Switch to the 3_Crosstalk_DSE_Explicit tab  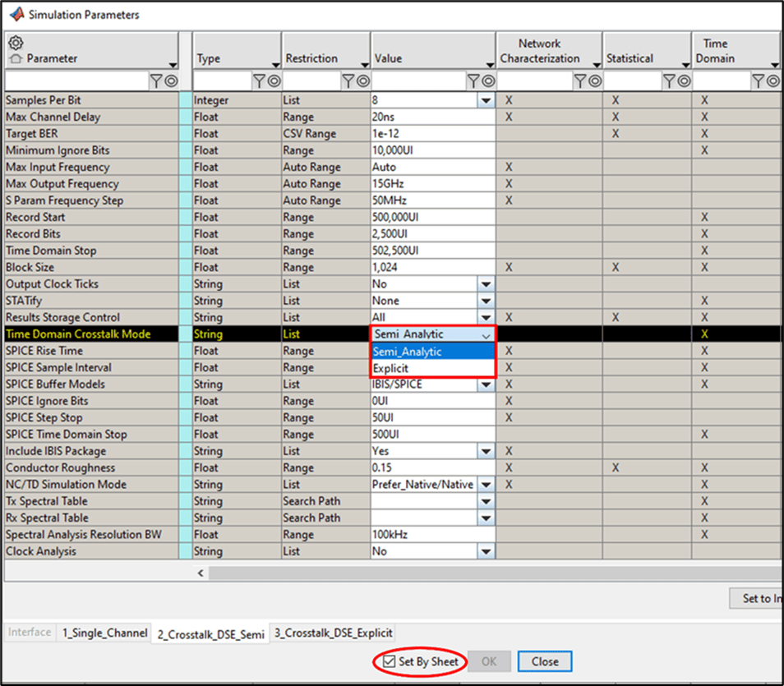pos(333,633)
